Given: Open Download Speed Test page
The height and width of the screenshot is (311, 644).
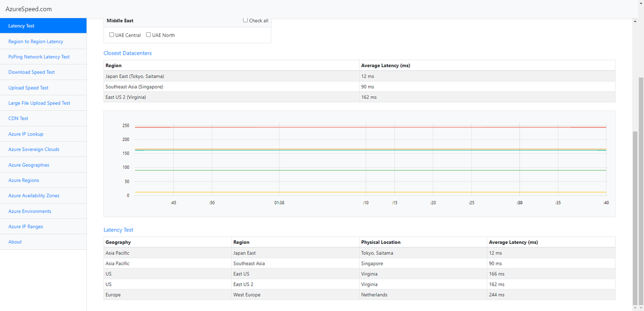Looking at the screenshot, I should (x=43, y=72).
